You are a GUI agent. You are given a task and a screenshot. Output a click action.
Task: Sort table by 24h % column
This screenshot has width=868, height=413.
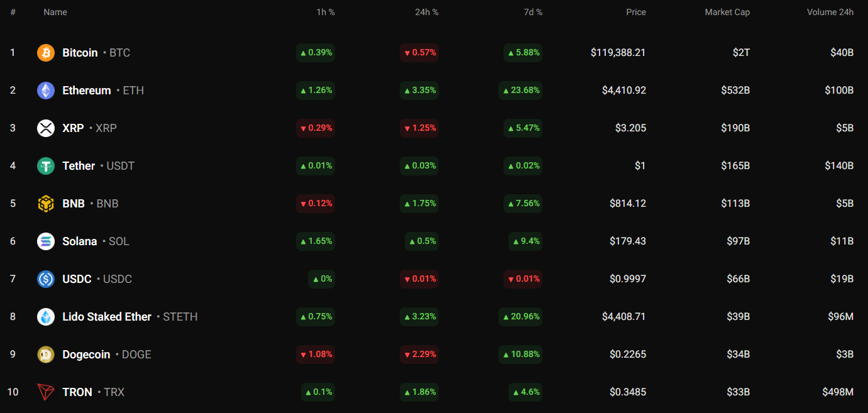pyautogui.click(x=426, y=13)
